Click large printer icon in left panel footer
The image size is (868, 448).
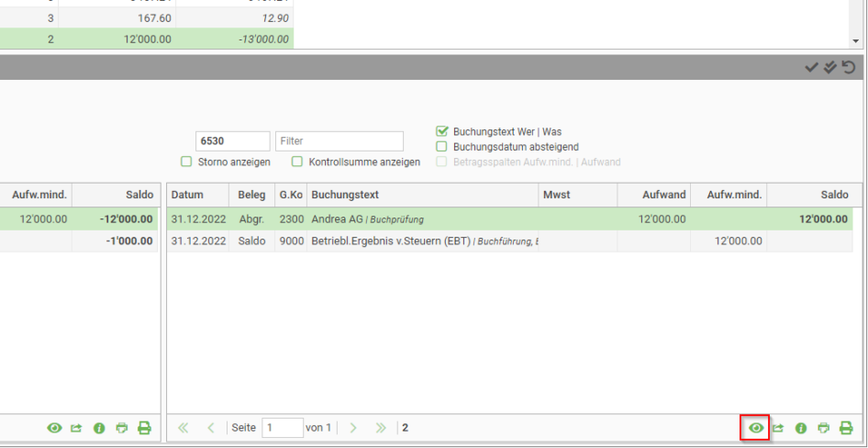(144, 428)
